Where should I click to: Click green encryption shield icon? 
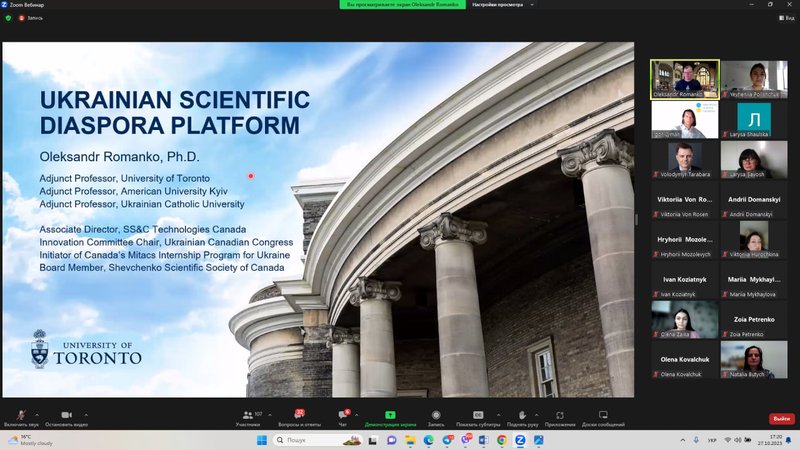pos(8,18)
